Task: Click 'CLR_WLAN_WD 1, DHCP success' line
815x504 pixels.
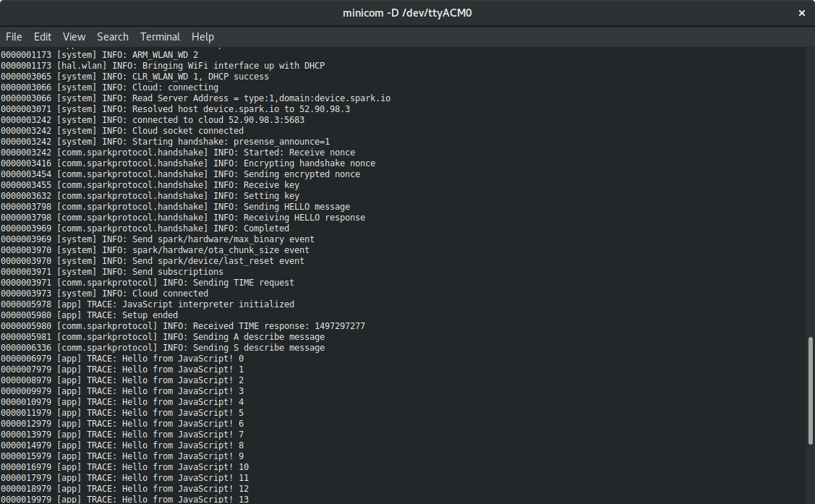Action: pyautogui.click(x=135, y=77)
